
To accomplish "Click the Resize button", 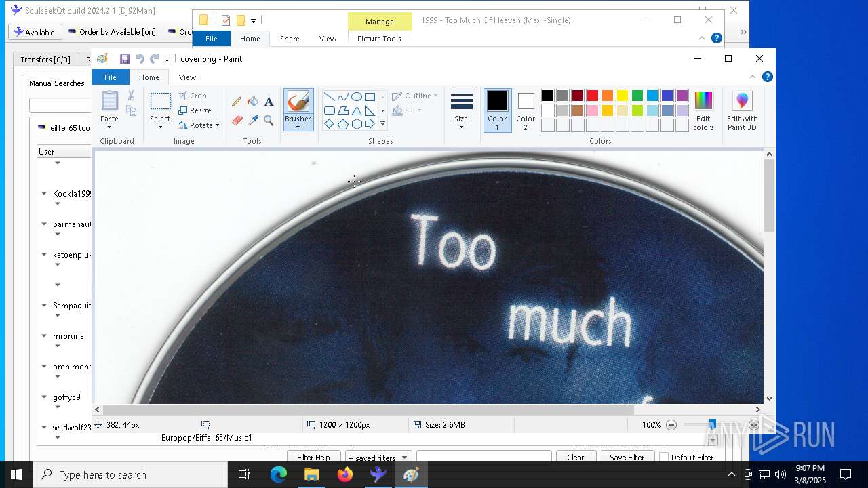I will coord(195,110).
